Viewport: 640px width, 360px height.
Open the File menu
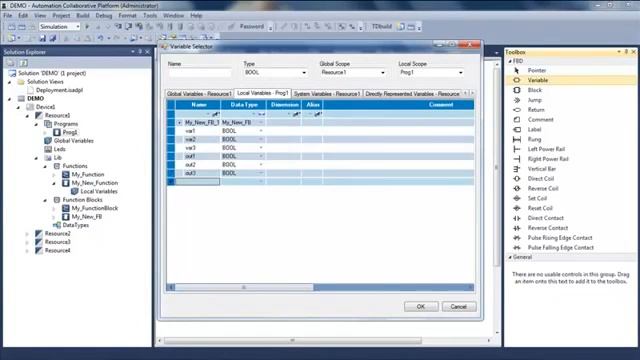[8, 16]
